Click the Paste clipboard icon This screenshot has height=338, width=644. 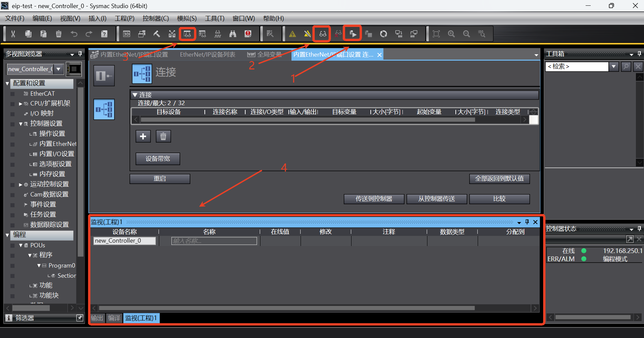44,34
